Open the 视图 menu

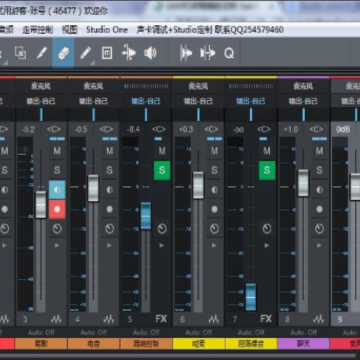click(69, 30)
